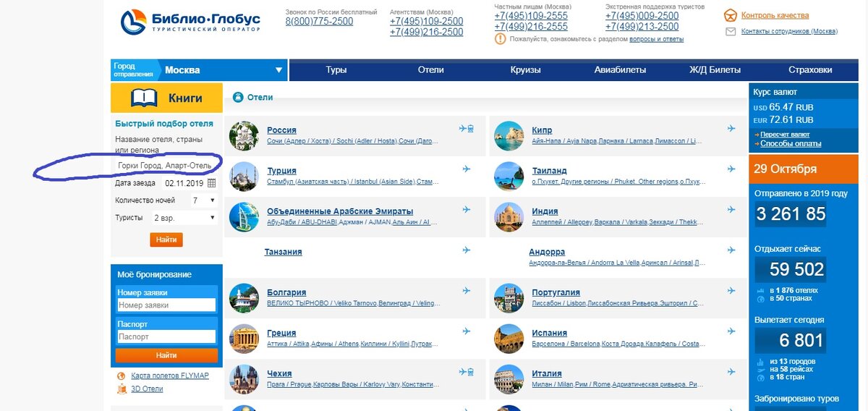Expand the departure city Москва dropdown
868x411 pixels.
(x=279, y=70)
